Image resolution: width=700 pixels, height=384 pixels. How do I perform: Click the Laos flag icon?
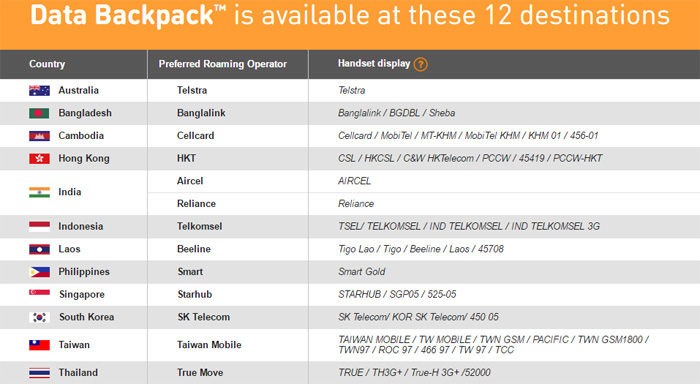pos(39,249)
